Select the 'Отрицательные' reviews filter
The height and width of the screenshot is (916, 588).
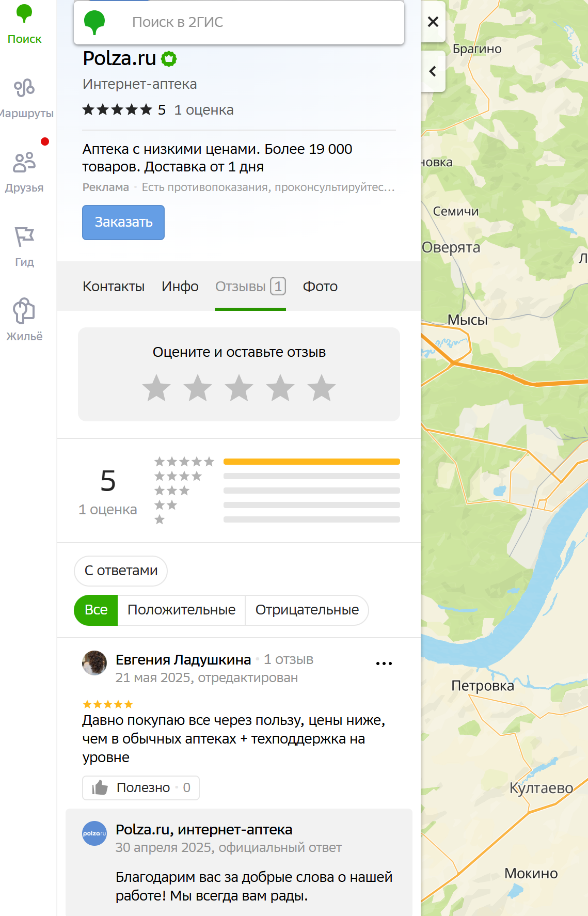point(307,610)
